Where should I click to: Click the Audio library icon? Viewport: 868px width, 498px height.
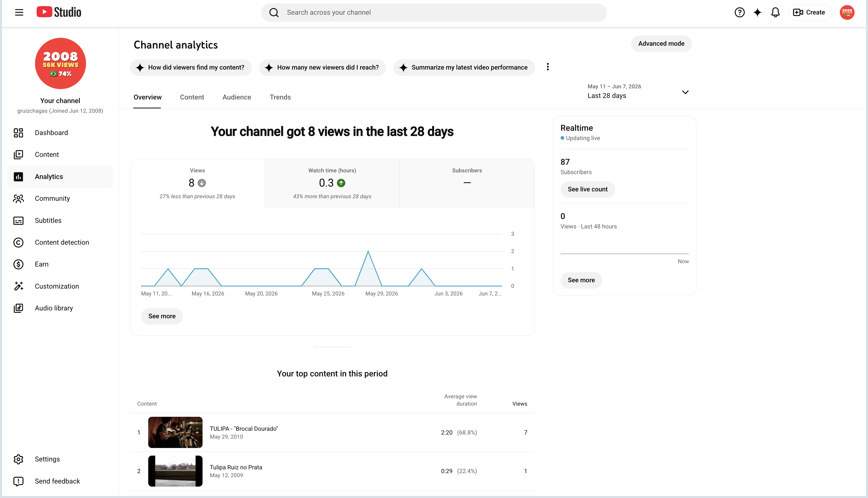pos(19,308)
